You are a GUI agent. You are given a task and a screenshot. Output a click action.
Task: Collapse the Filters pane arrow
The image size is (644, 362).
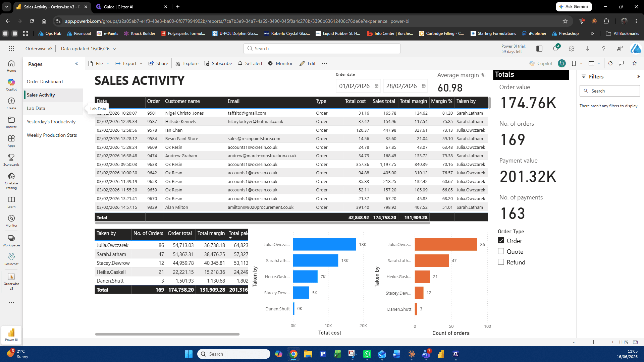[x=638, y=76]
